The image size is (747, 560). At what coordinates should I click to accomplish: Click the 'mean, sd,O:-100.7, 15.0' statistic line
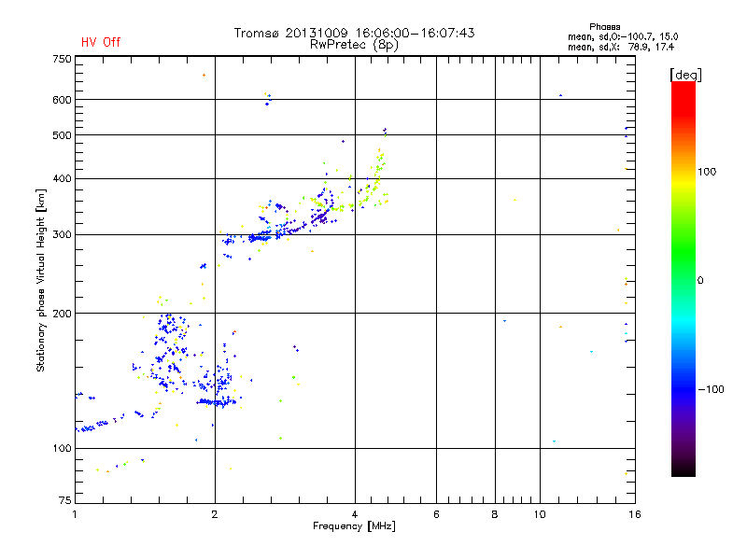623,36
